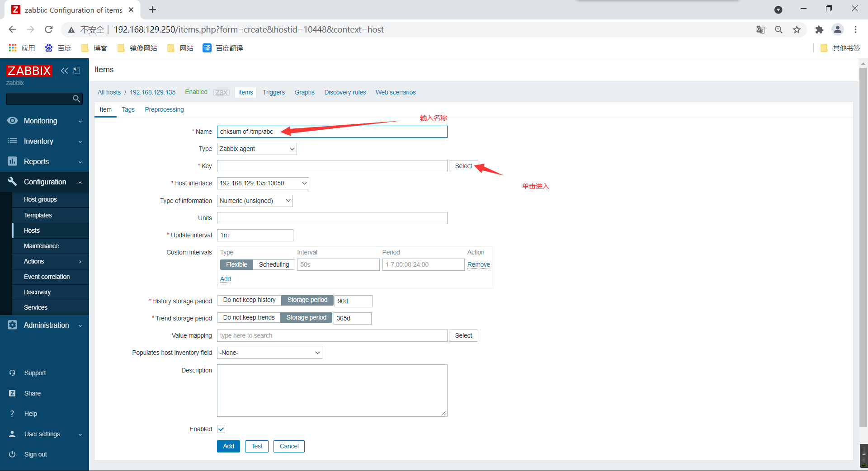This screenshot has width=868, height=471.
Task: Click Remove link in custom intervals
Action: pyautogui.click(x=478, y=264)
